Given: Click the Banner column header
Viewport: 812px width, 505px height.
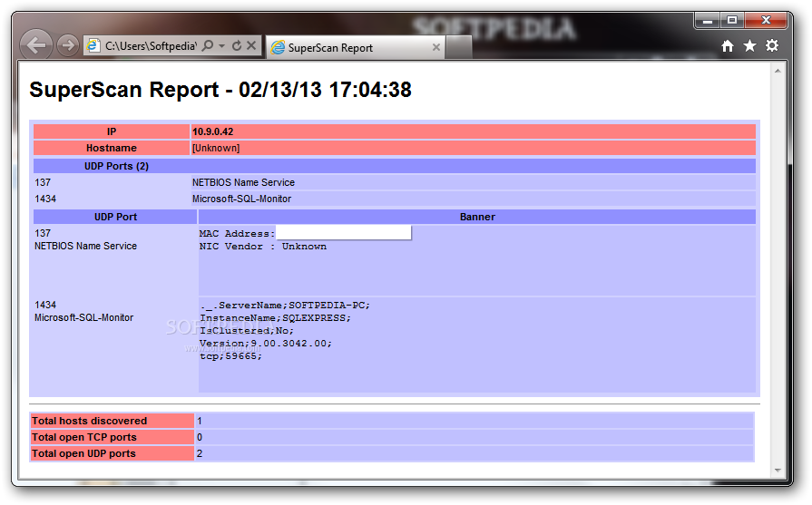Looking at the screenshot, I should (x=477, y=217).
